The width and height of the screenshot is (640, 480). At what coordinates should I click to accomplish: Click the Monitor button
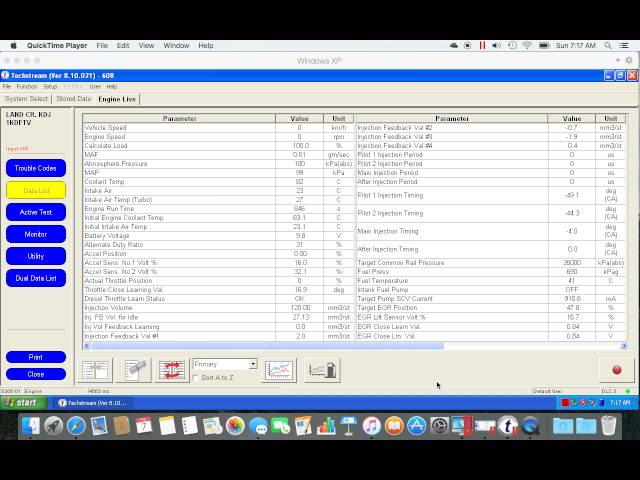click(x=36, y=234)
